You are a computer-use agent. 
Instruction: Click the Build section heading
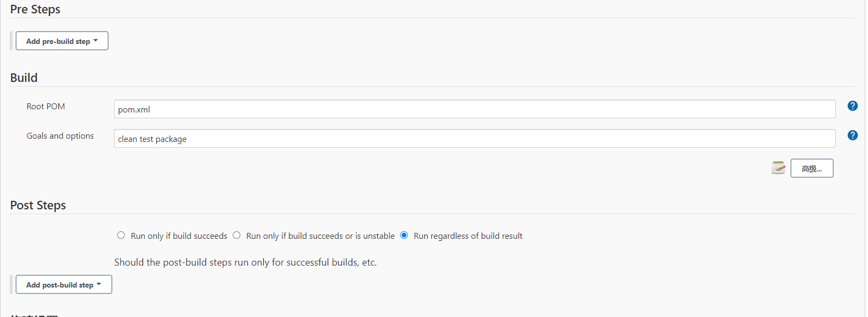tap(24, 78)
